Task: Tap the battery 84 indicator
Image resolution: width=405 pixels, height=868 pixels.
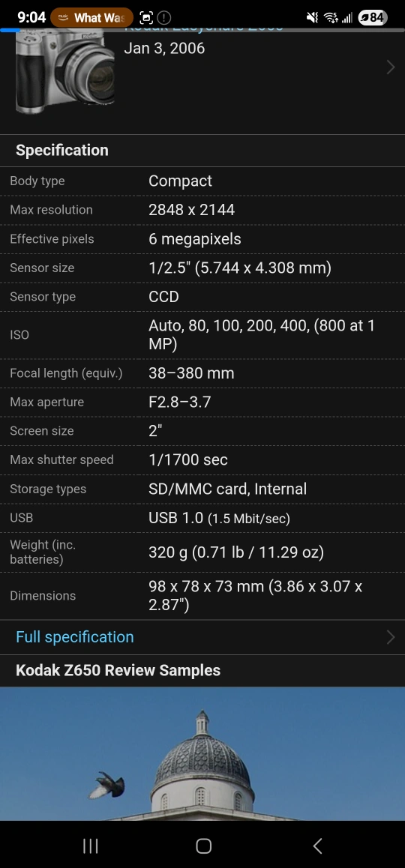Action: click(372, 18)
